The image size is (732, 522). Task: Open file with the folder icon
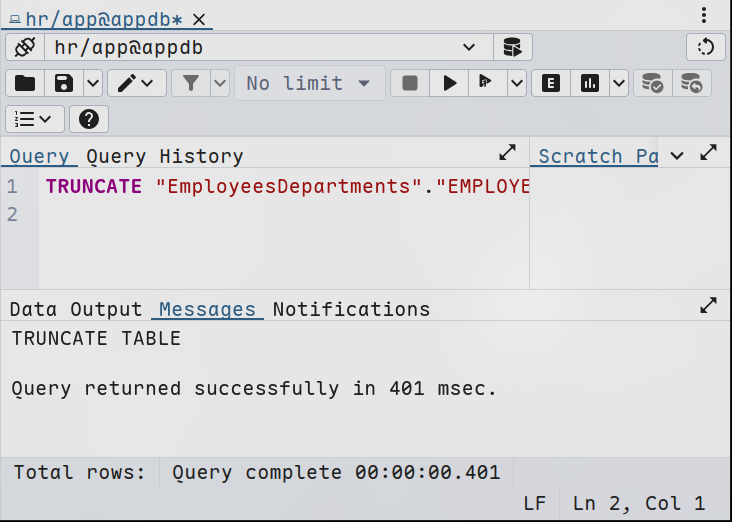[x=25, y=83]
